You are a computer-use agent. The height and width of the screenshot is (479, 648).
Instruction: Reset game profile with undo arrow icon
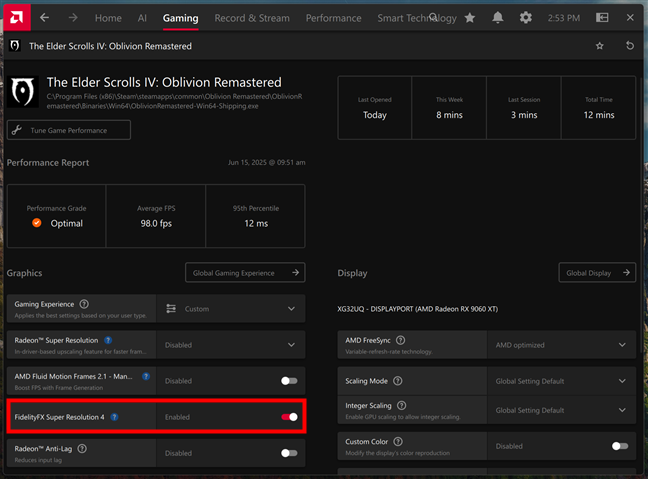pos(630,45)
